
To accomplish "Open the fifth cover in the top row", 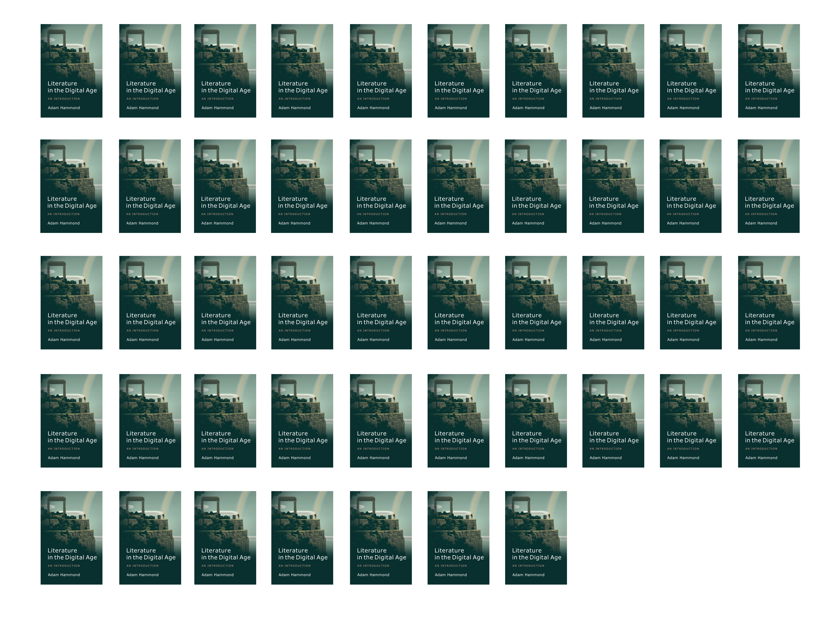I will coord(381,71).
